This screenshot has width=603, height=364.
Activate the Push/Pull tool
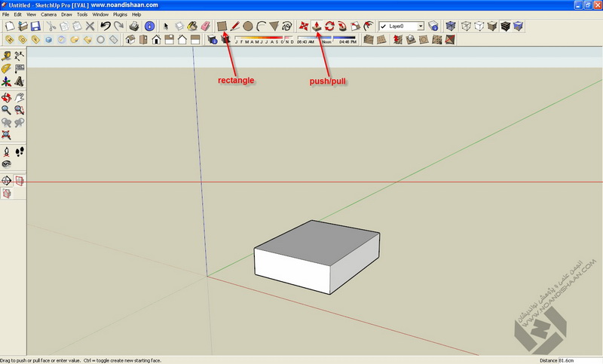317,26
